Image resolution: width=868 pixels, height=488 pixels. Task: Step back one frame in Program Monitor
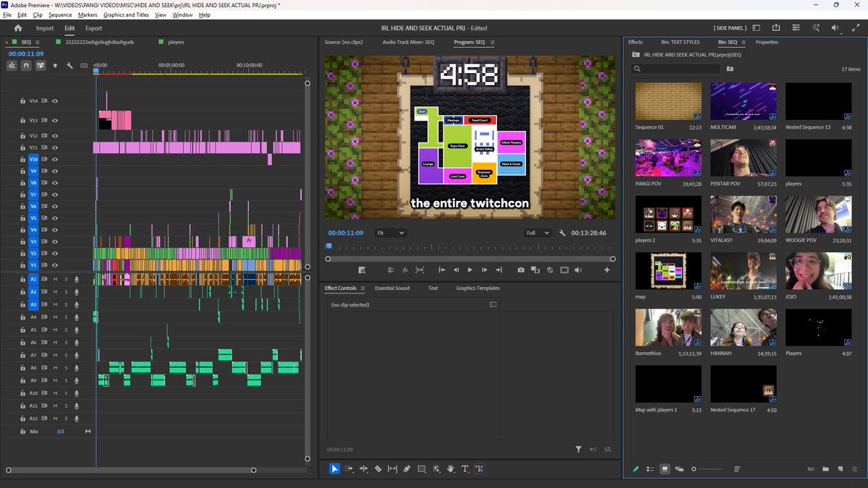(456, 270)
